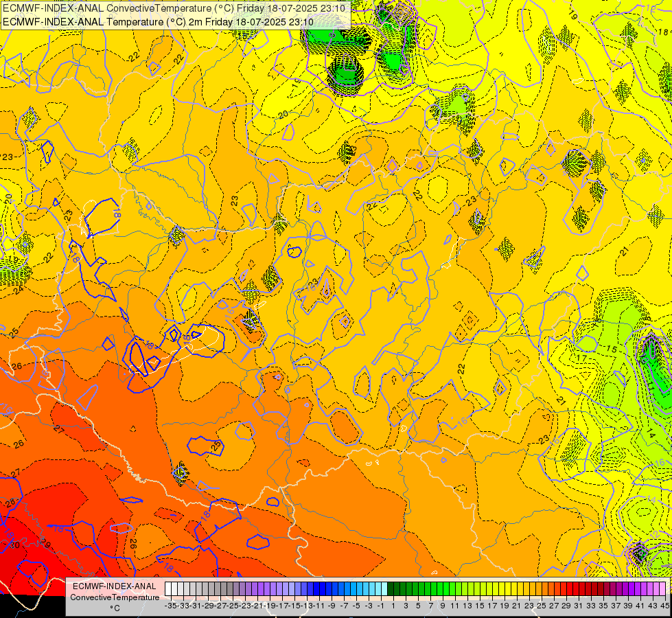
Task: Click the ConvectiveTemperature legend label
Action: [115, 597]
